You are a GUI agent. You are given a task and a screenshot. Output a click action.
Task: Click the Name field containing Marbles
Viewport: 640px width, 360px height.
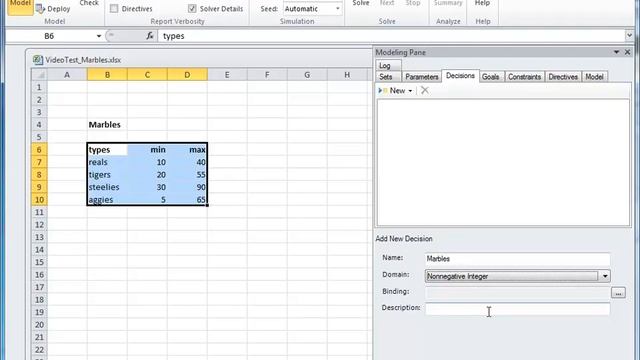click(x=517, y=259)
